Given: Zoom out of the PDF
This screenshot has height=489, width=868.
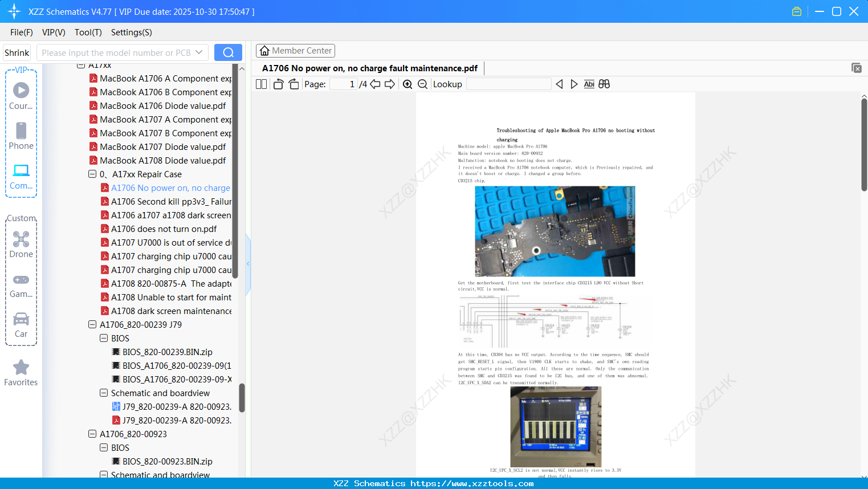Looking at the screenshot, I should click(422, 84).
